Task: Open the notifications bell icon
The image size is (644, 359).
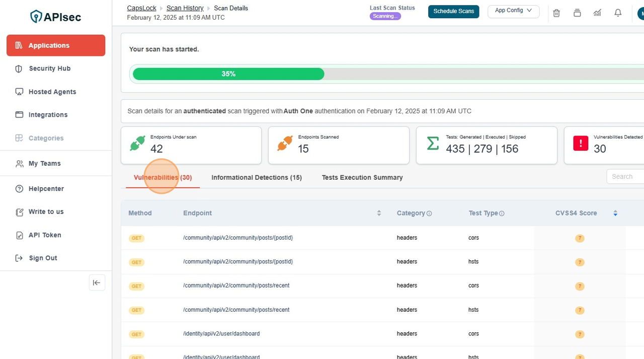Action: [x=618, y=13]
